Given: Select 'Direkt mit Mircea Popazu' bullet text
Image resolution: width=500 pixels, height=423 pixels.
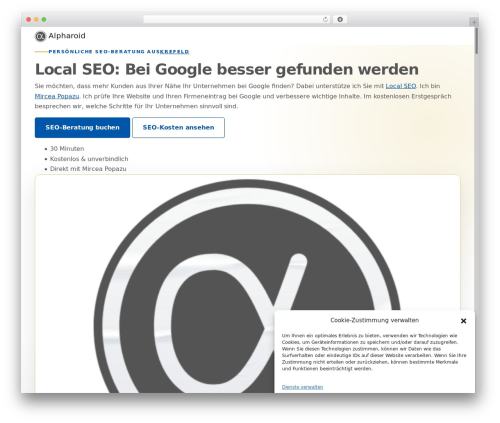Looking at the screenshot, I should click(x=88, y=169).
